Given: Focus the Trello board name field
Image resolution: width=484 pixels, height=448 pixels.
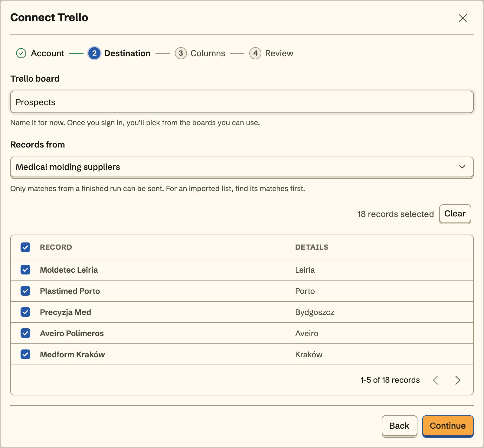Looking at the screenshot, I should [x=242, y=102].
